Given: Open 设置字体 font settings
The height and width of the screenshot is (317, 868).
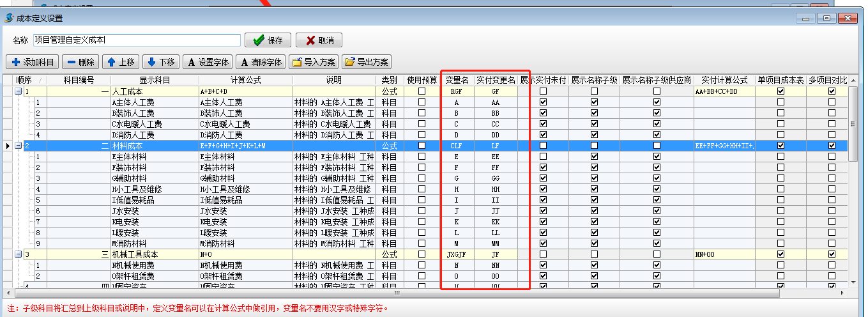Looking at the screenshot, I should coord(208,62).
